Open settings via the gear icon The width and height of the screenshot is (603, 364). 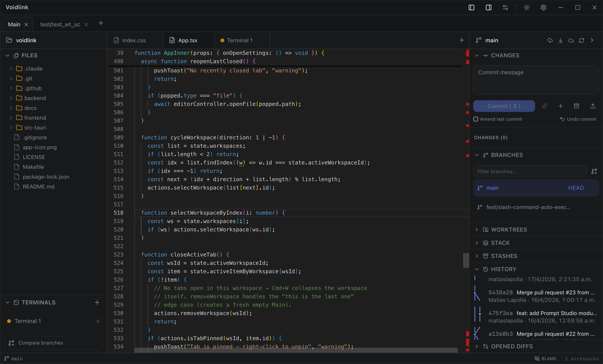pos(543,8)
